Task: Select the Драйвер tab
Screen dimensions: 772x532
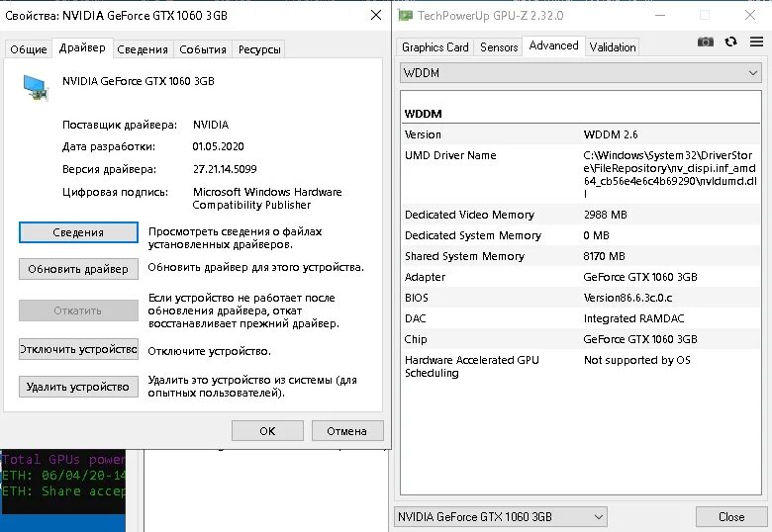Action: coord(82,47)
